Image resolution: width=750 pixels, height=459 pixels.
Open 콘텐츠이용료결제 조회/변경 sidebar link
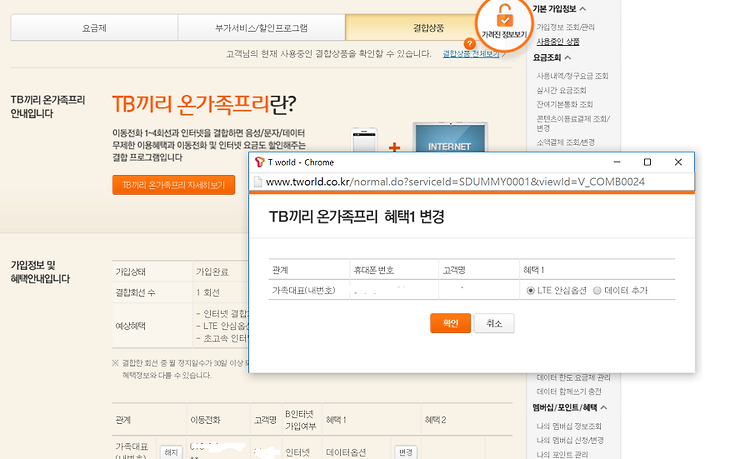(x=573, y=123)
